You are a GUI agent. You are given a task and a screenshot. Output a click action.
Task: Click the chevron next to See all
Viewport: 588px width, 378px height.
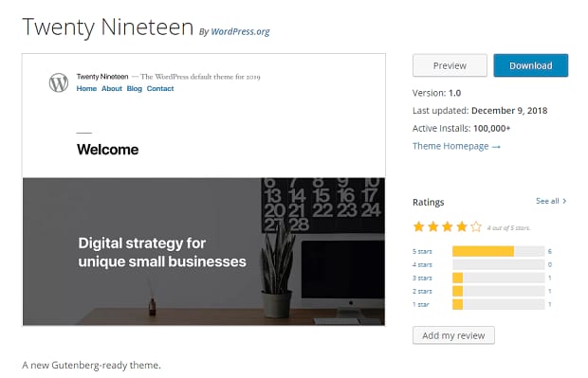pos(564,201)
